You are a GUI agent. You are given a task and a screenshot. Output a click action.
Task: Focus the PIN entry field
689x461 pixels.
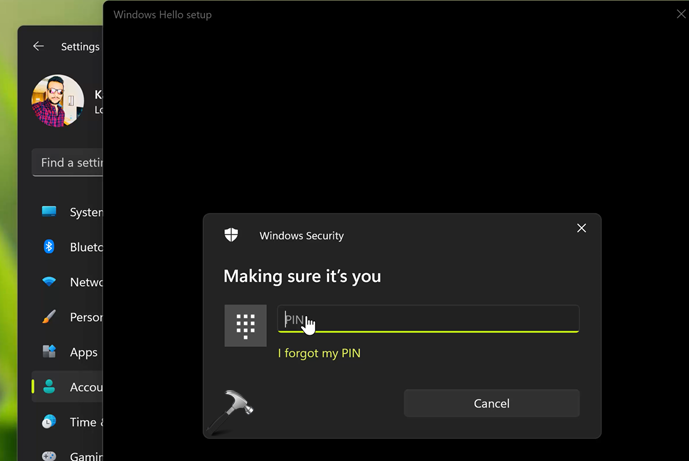428,319
